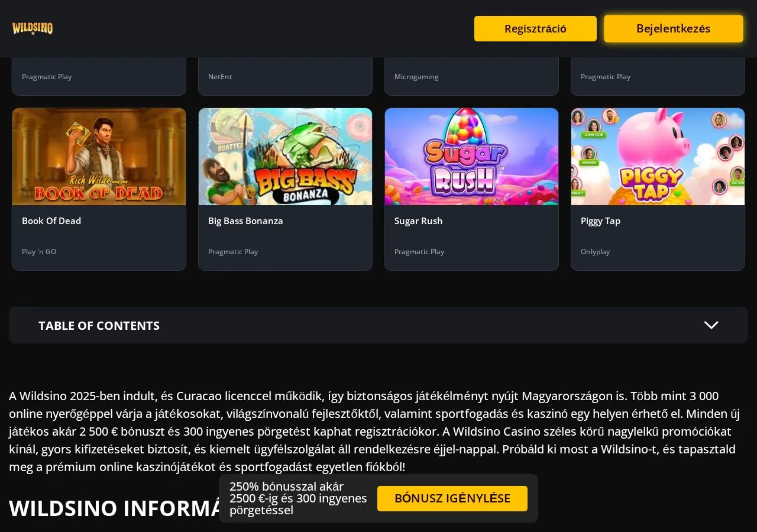Screen dimensions: 757x532
Task: Open the Regisztráció button
Action: (x=535, y=28)
